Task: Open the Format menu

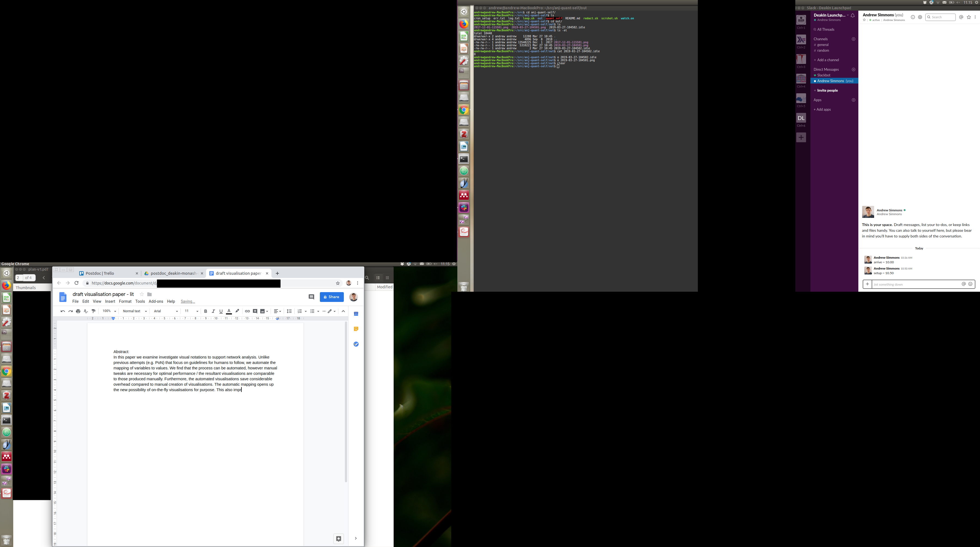Action: tap(125, 301)
